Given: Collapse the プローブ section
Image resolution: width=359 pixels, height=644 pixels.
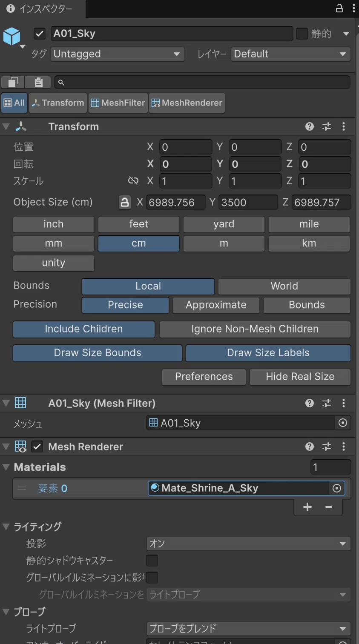Looking at the screenshot, I should (6, 612).
